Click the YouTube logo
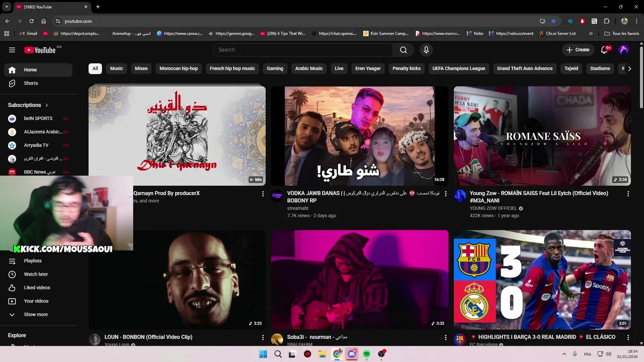Screen dimensions: 644x362 pyautogui.click(x=40, y=50)
